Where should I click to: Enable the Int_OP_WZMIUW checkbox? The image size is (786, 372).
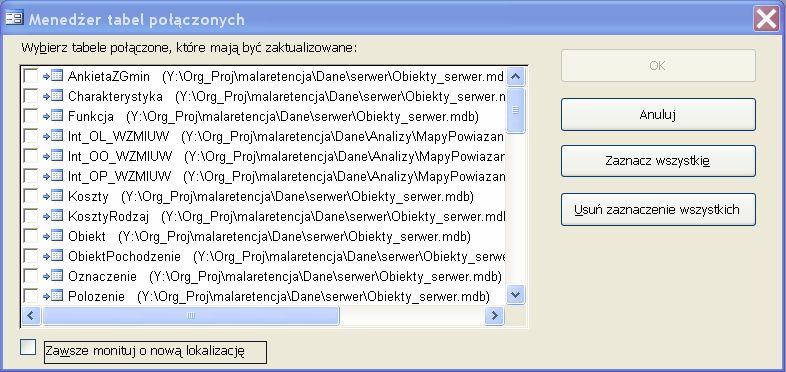coord(31,176)
